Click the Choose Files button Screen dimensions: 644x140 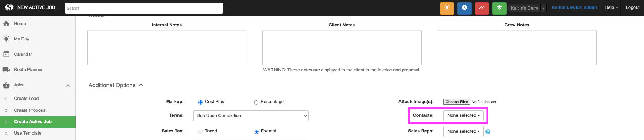tap(457, 102)
